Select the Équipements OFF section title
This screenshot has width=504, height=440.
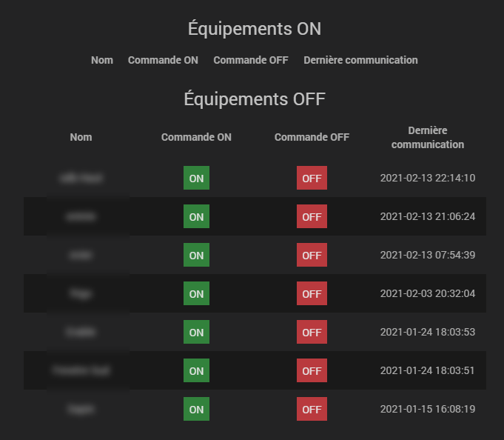(254, 99)
